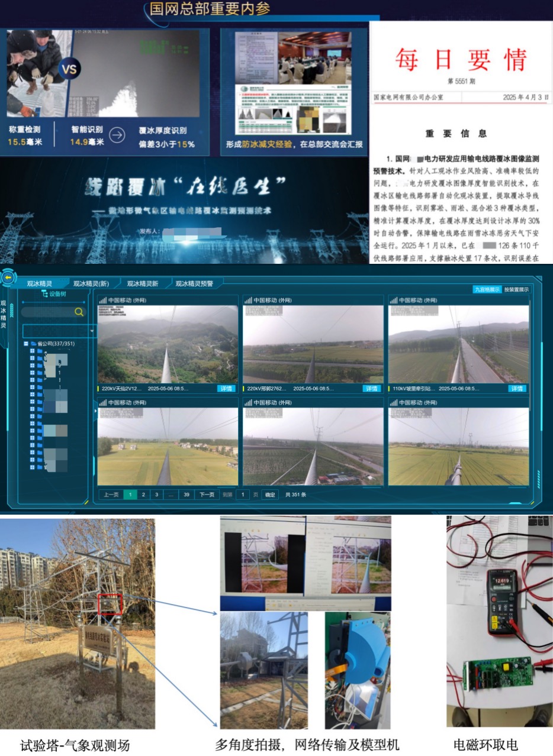The height and width of the screenshot is (756, 553).
Task: Click 详情 on the 220kV天仙2V12 tile
Action: point(226,389)
